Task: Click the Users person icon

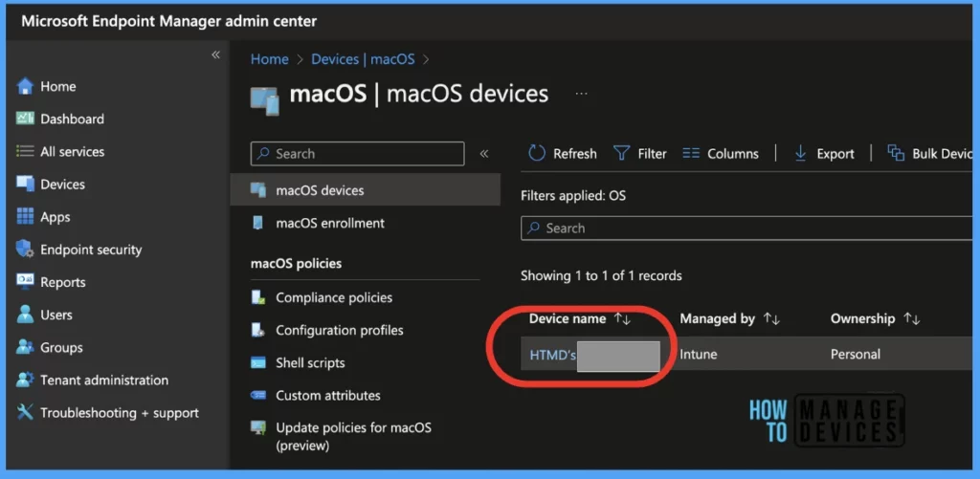Action: [x=25, y=315]
